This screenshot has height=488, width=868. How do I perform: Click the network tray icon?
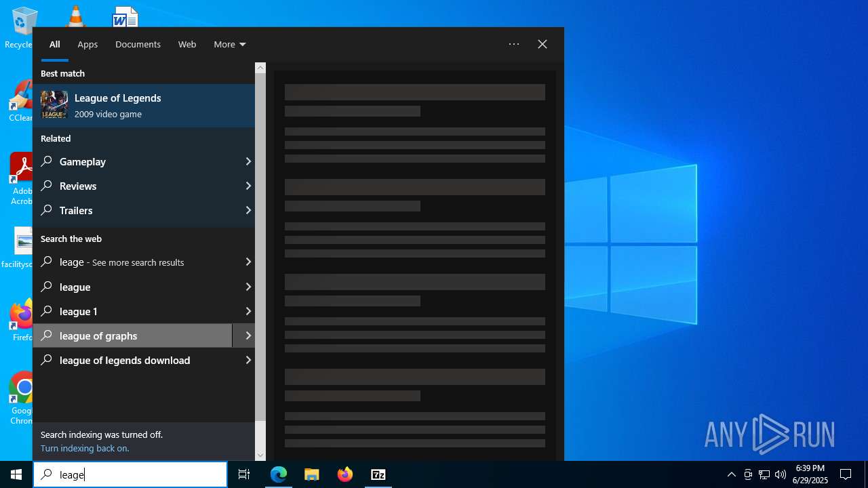point(764,474)
